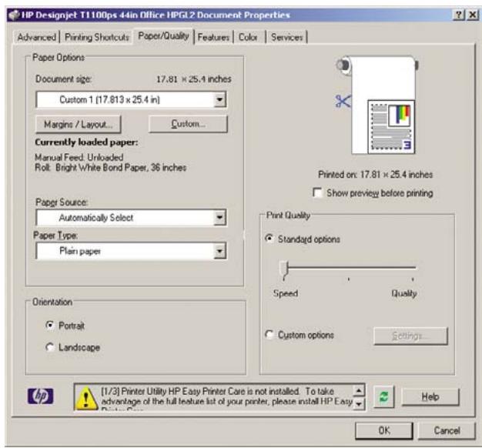Confirm with the OK button
Image resolution: width=482 pixels, height=448 pixels.
(384, 430)
